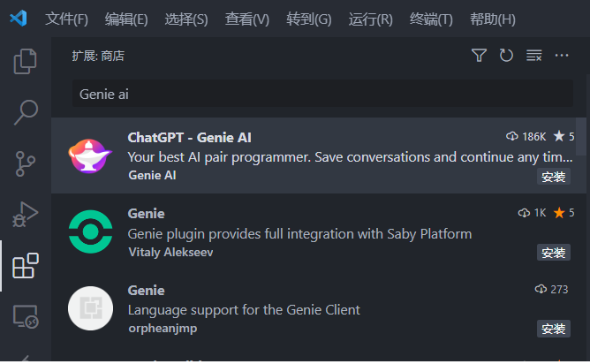Viewport: 590px width, 364px height.
Task: Filter extensions with the funnel icon
Action: (479, 56)
